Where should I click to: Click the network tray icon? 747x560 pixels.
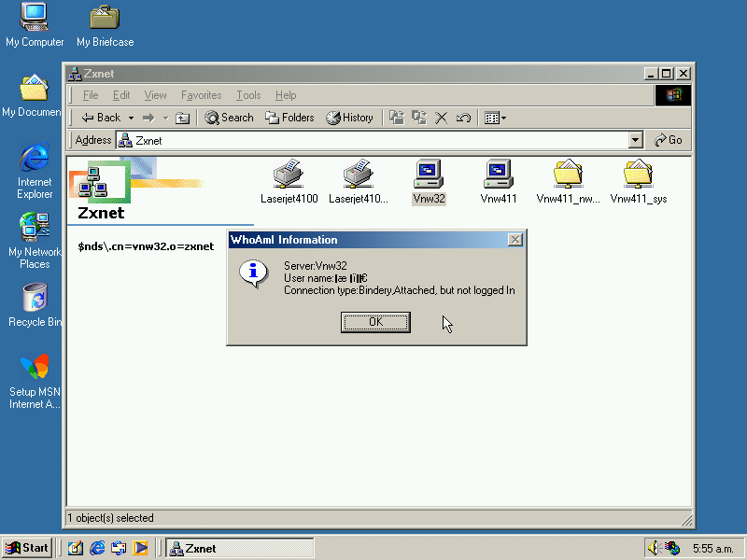pyautogui.click(x=671, y=549)
